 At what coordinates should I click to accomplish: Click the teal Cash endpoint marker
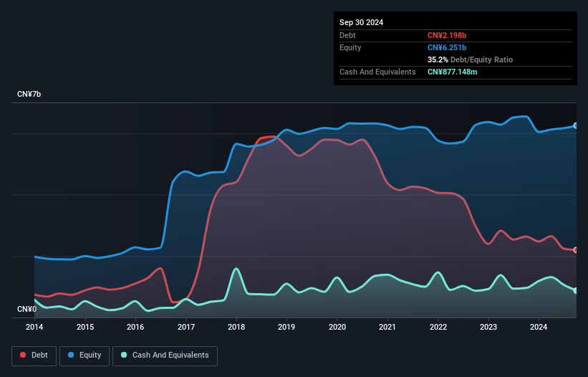[576, 291]
